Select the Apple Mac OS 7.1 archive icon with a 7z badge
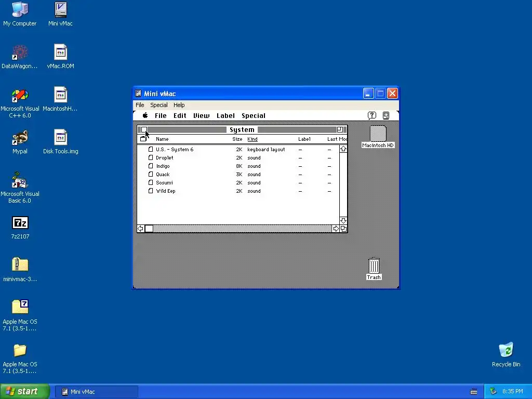The width and height of the screenshot is (532, 399). [20, 307]
